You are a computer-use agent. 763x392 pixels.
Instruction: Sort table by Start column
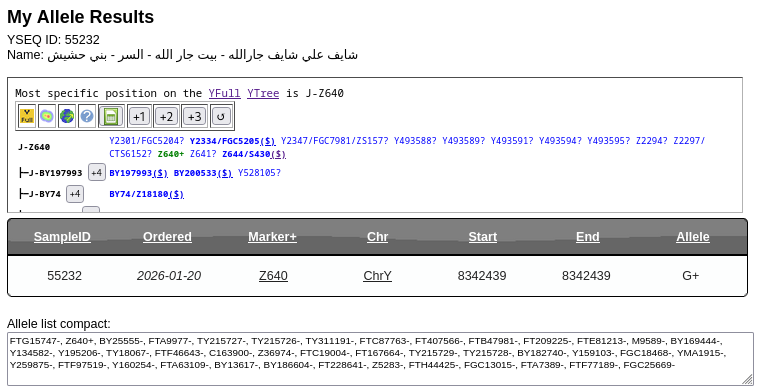[482, 237]
